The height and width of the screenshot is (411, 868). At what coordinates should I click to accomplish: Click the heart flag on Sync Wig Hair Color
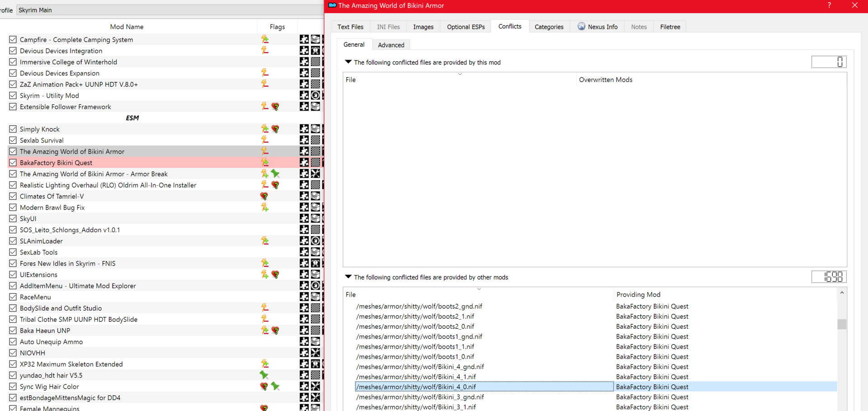(264, 387)
